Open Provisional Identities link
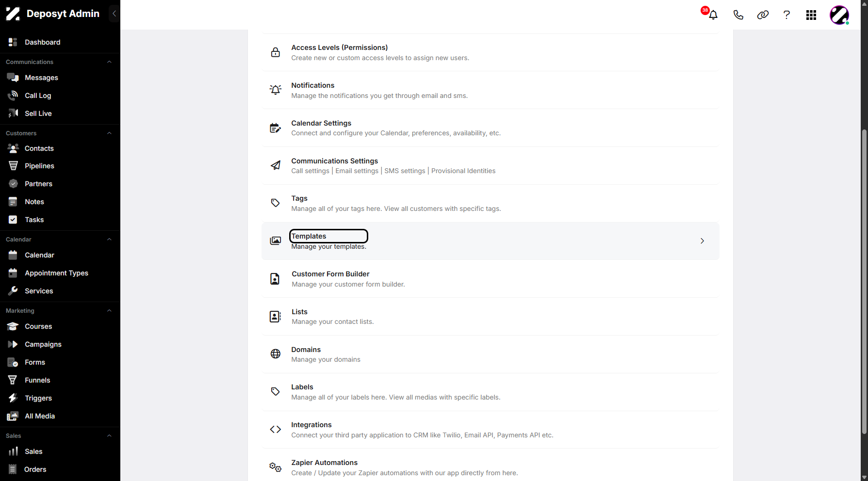 (463, 171)
